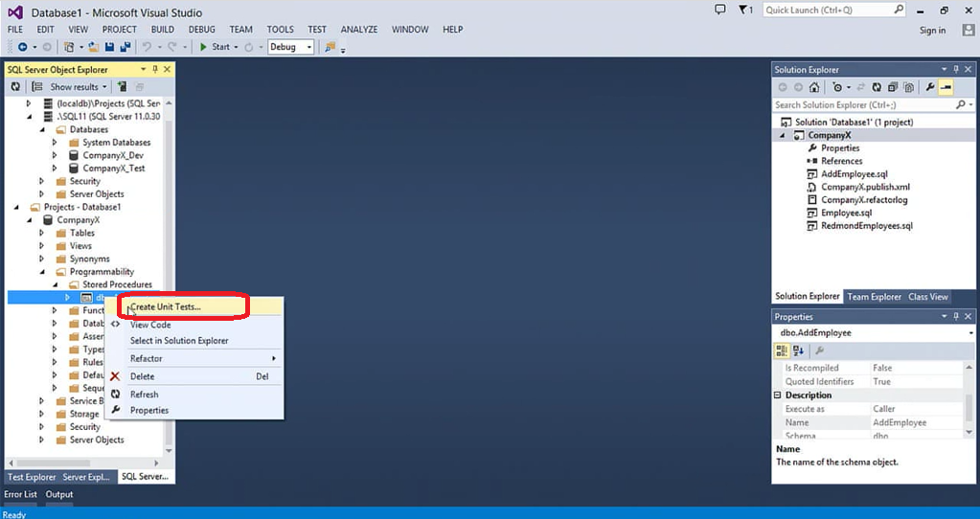Collapse Description category in Properties
The height and width of the screenshot is (519, 980).
click(778, 395)
